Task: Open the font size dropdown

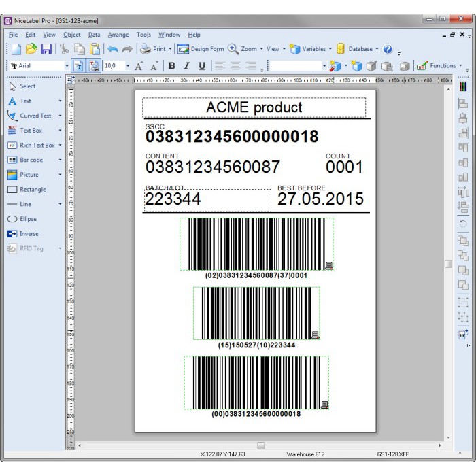Action: tap(127, 66)
